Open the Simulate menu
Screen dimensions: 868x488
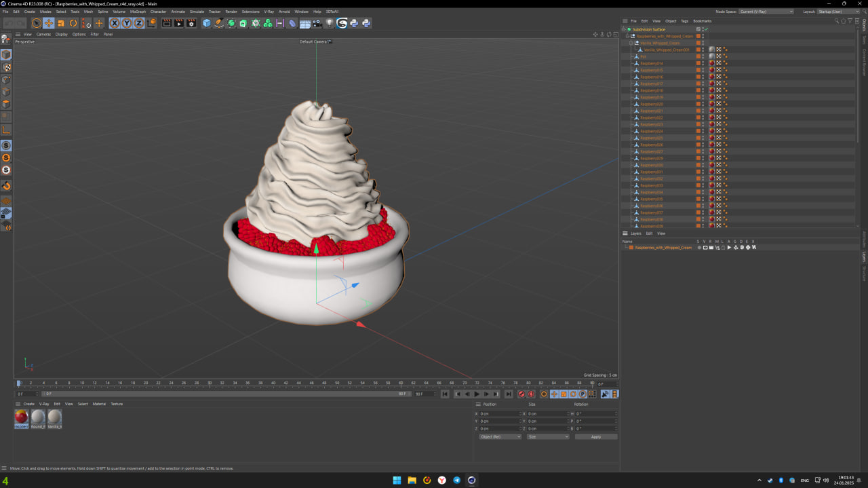197,12
